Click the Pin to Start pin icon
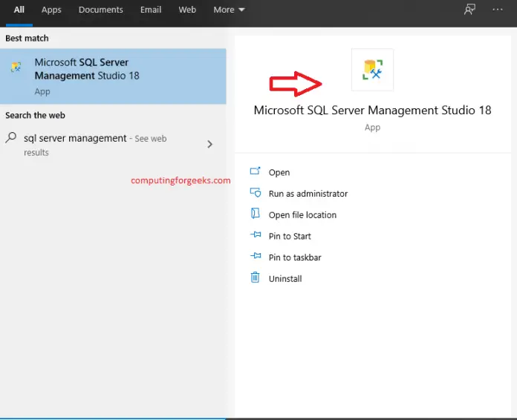Viewport: 517px width, 420px height. pyautogui.click(x=256, y=235)
